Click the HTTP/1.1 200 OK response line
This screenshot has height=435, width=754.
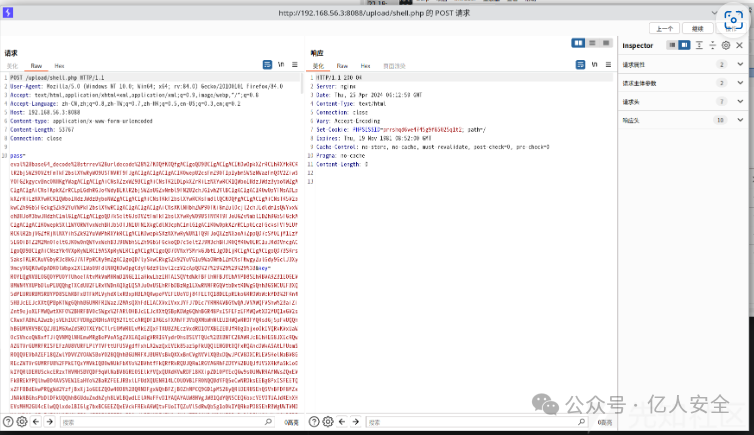[339, 77]
